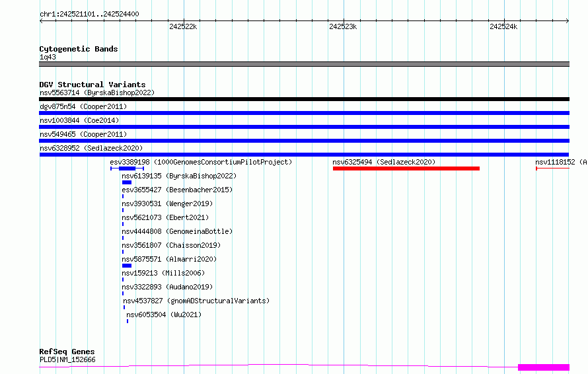This screenshot has height=374, width=588.
Task: Click nsv3322893 (Audano2019) variant label
Action: [x=167, y=287]
